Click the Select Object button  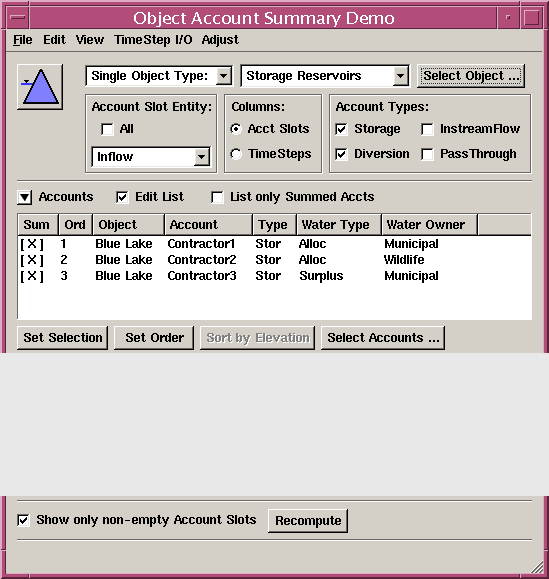[x=471, y=76]
